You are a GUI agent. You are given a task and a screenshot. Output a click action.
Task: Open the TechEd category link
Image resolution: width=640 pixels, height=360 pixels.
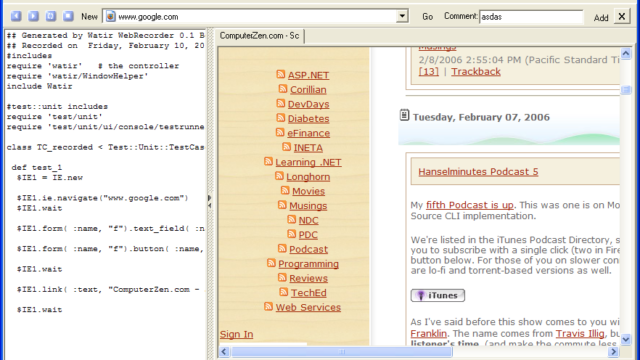(308, 293)
